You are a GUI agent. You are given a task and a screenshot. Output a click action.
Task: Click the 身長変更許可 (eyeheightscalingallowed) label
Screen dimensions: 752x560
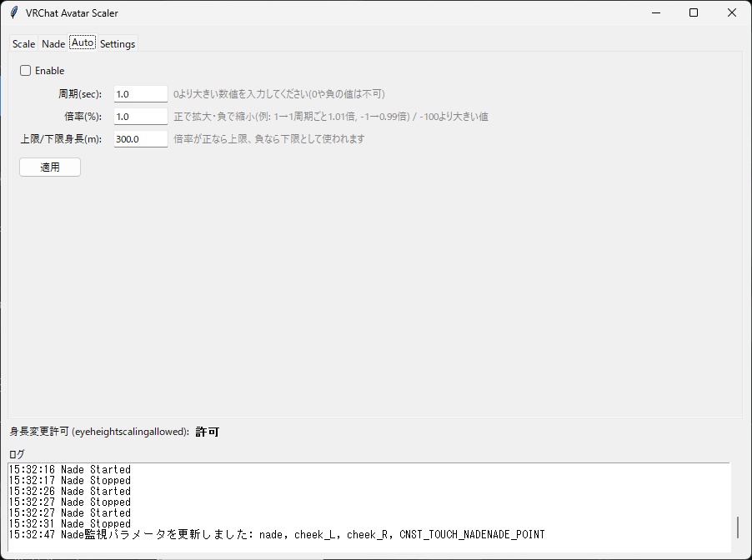point(99,432)
